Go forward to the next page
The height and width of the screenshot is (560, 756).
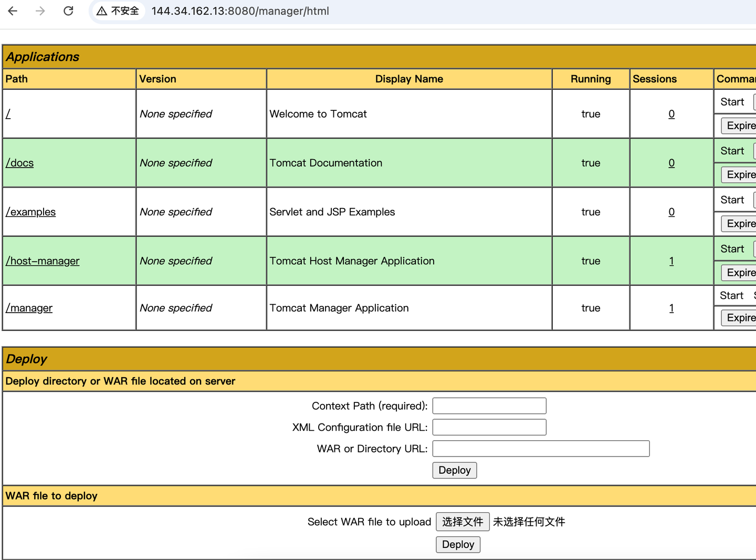click(x=40, y=11)
